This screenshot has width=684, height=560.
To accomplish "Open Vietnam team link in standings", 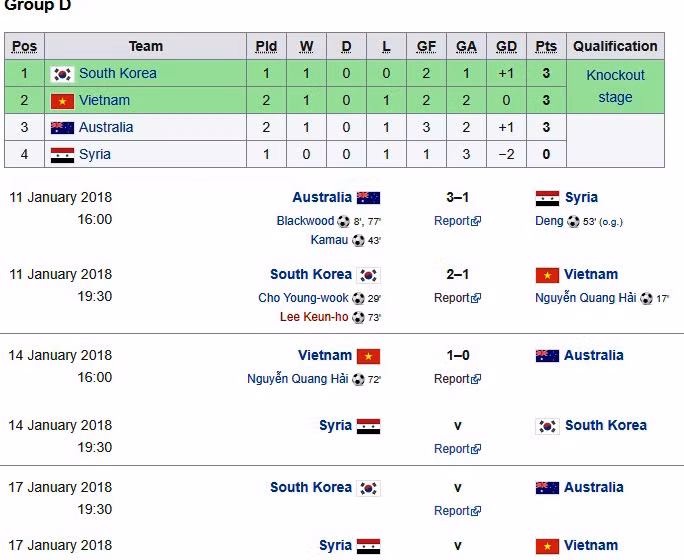I will [x=104, y=100].
